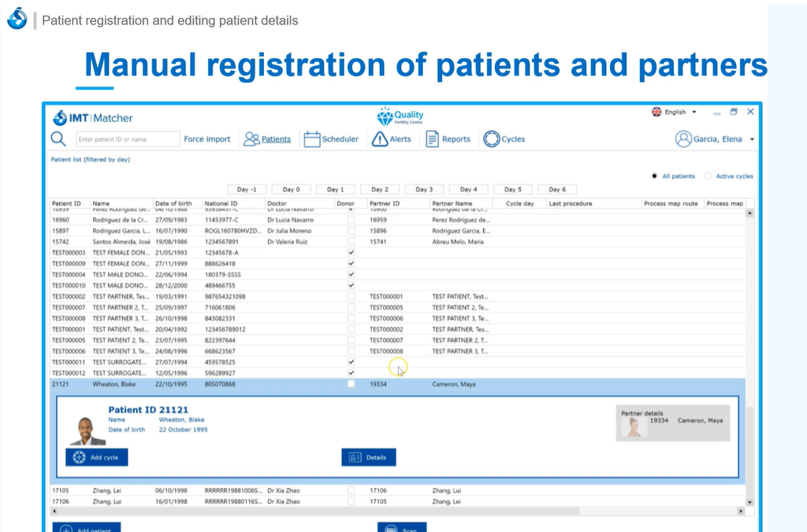Viewport: 807px width, 532px height.
Task: Filter patient list by Day -1
Action: [247, 189]
